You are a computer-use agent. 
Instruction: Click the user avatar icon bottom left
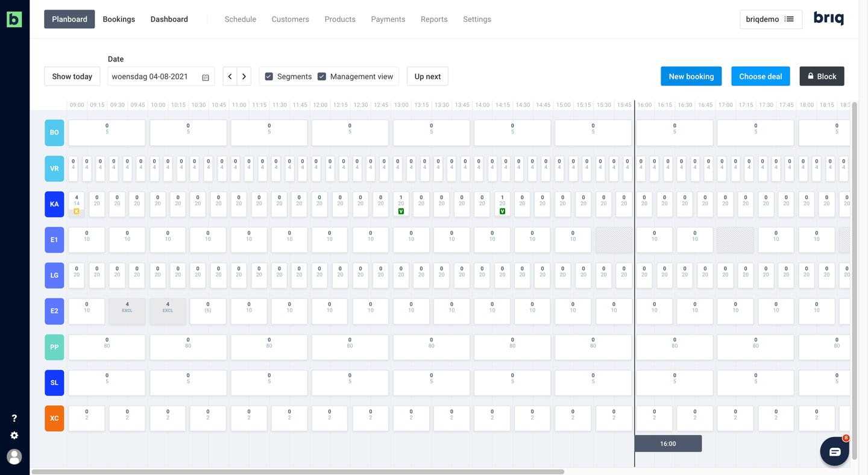(x=14, y=456)
